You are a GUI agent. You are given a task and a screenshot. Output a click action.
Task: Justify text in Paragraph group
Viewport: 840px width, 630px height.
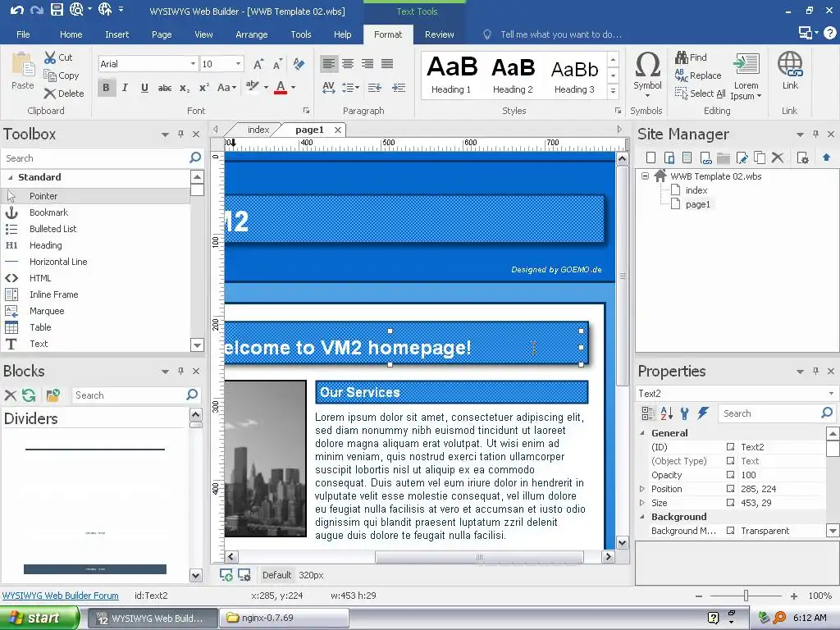click(387, 64)
